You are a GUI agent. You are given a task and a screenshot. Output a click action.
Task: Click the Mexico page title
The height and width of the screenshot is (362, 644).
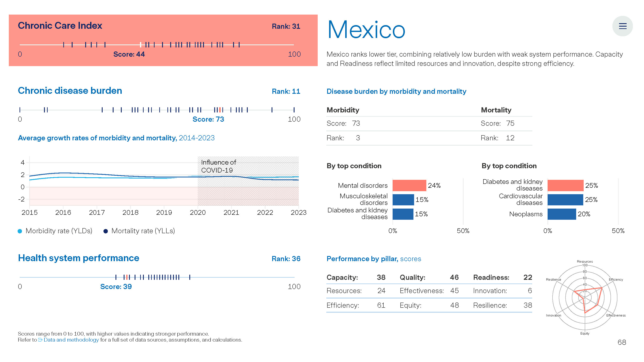(x=366, y=29)
